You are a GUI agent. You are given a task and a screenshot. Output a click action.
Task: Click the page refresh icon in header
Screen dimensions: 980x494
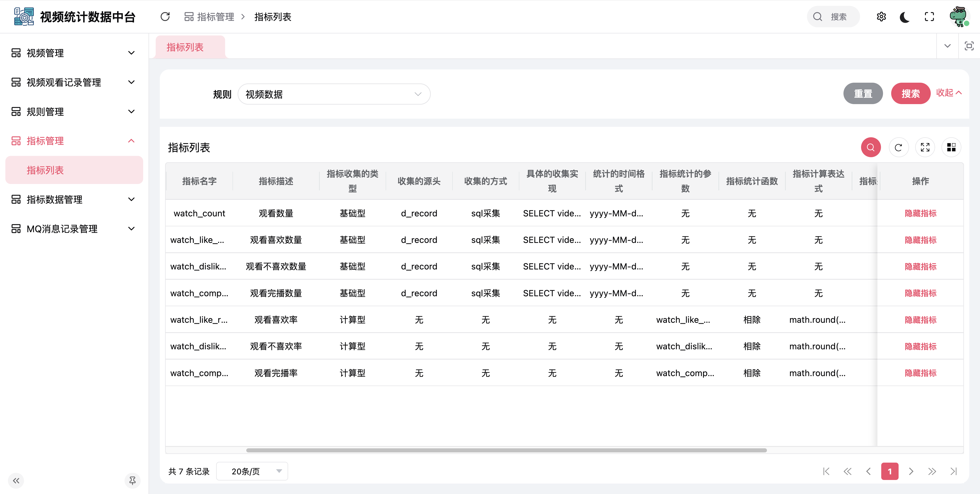pos(165,17)
